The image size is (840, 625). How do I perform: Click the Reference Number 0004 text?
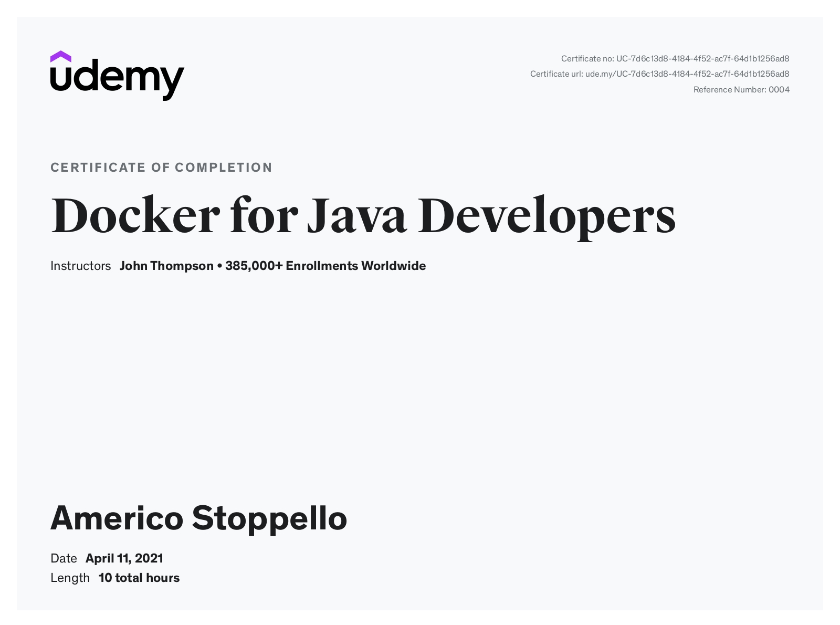pos(741,90)
